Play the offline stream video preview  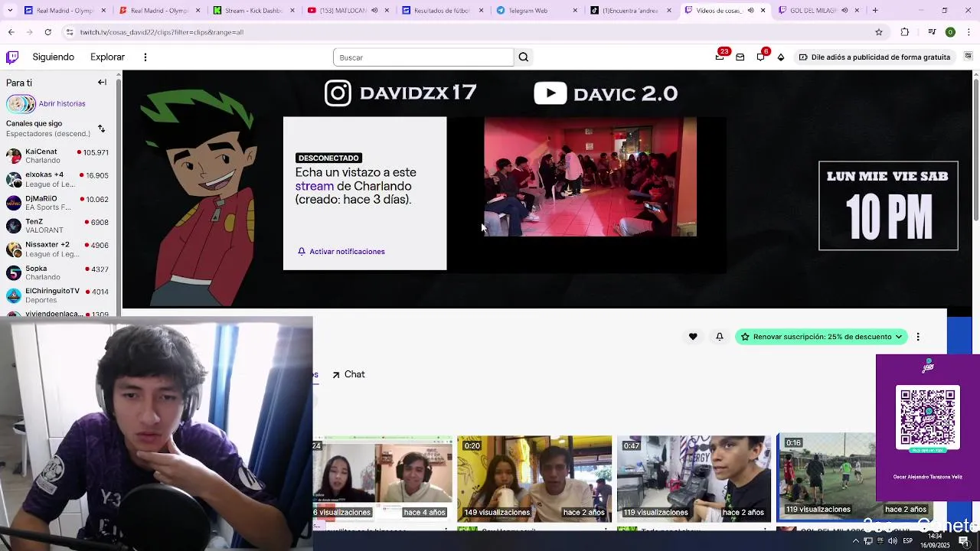click(x=590, y=177)
